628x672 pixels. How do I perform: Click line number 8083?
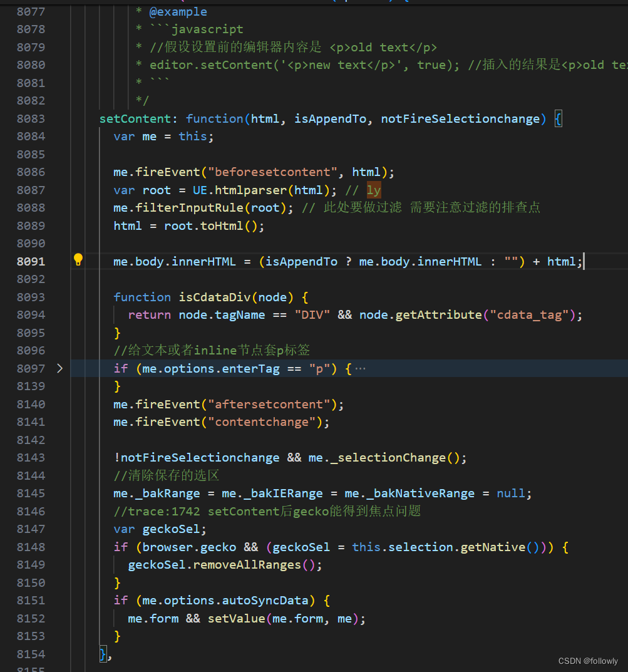pyautogui.click(x=31, y=118)
